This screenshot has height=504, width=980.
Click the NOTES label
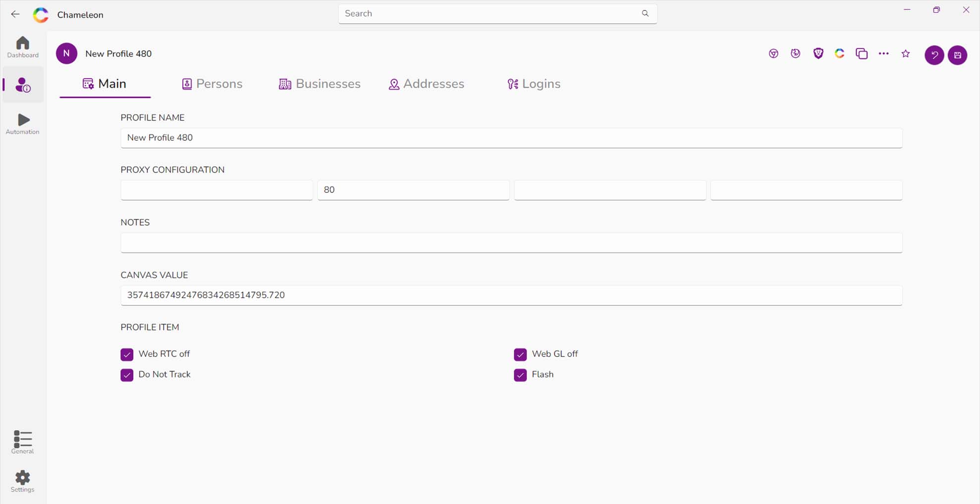click(x=135, y=223)
